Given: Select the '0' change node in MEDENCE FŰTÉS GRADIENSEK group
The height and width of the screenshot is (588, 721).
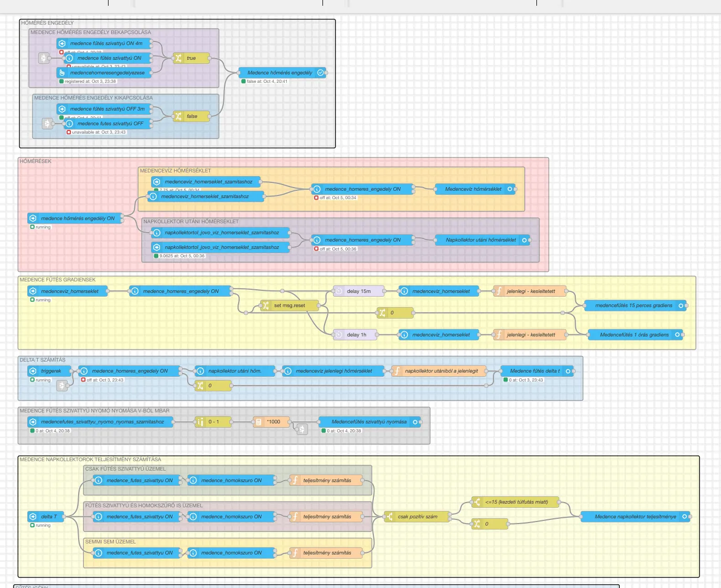Looking at the screenshot, I should pyautogui.click(x=395, y=313).
